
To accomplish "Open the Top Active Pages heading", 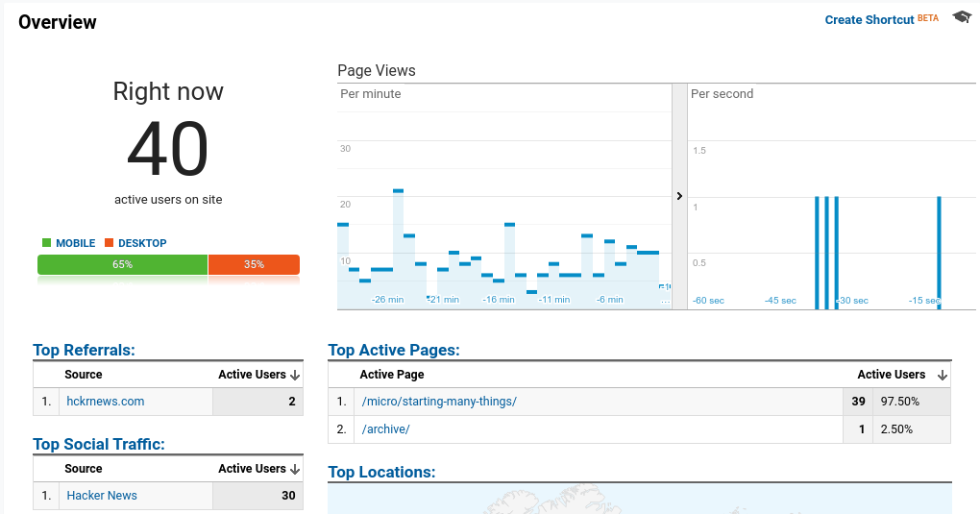I will point(394,350).
